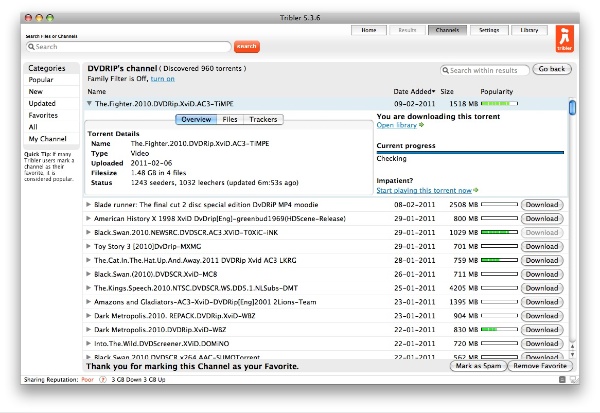This screenshot has height=413, width=600.
Task: Click the Go back button
Action: point(552,69)
